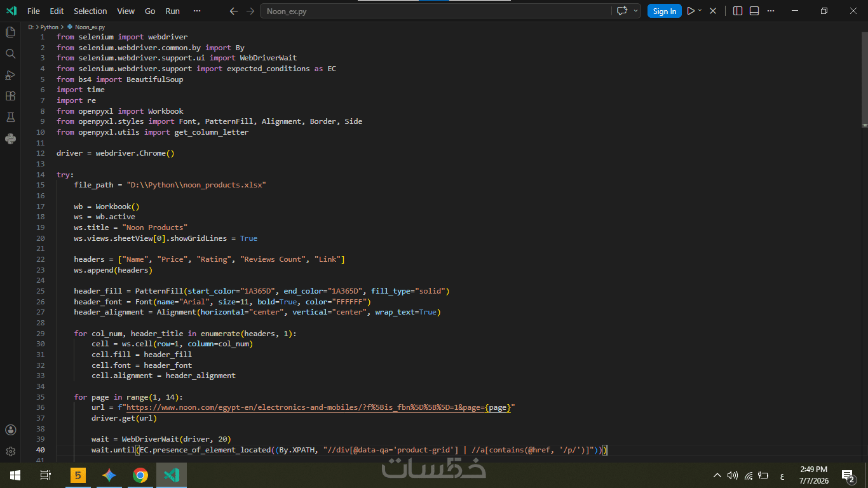Click line number 14 in gutter
The height and width of the screenshot is (488, 868).
[x=41, y=175]
